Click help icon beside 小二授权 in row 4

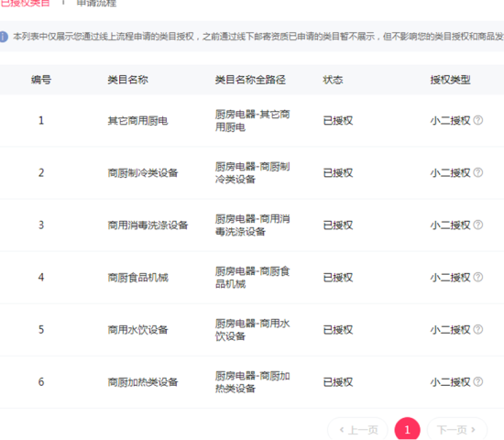coord(478,277)
